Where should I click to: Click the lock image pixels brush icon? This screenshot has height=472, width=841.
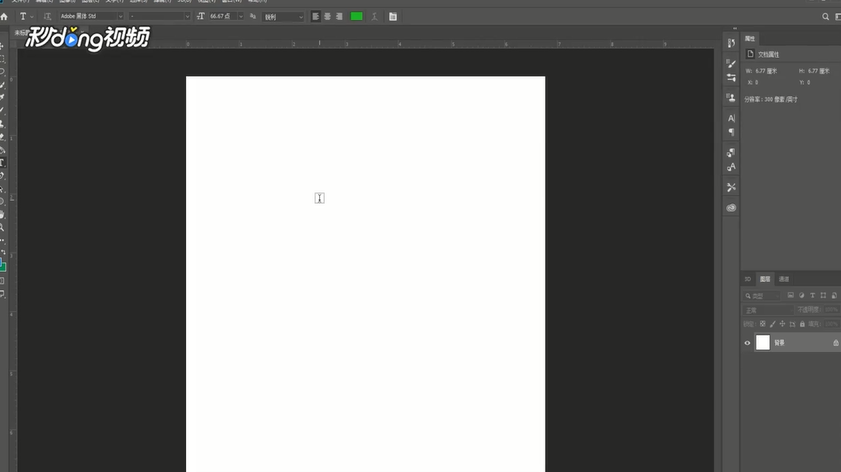point(772,324)
